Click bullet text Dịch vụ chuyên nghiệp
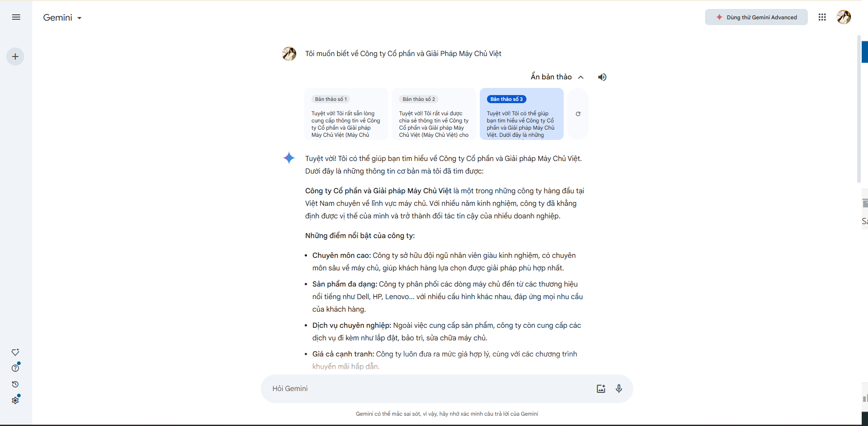 click(x=352, y=326)
